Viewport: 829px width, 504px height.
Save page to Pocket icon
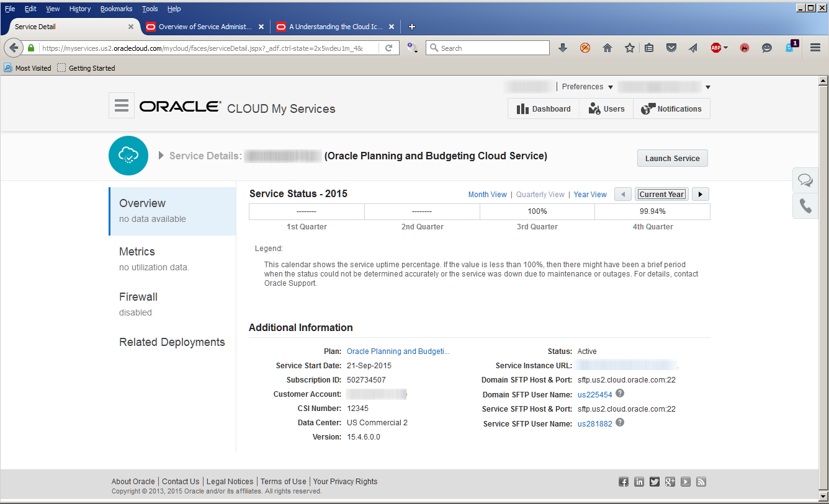(x=671, y=48)
